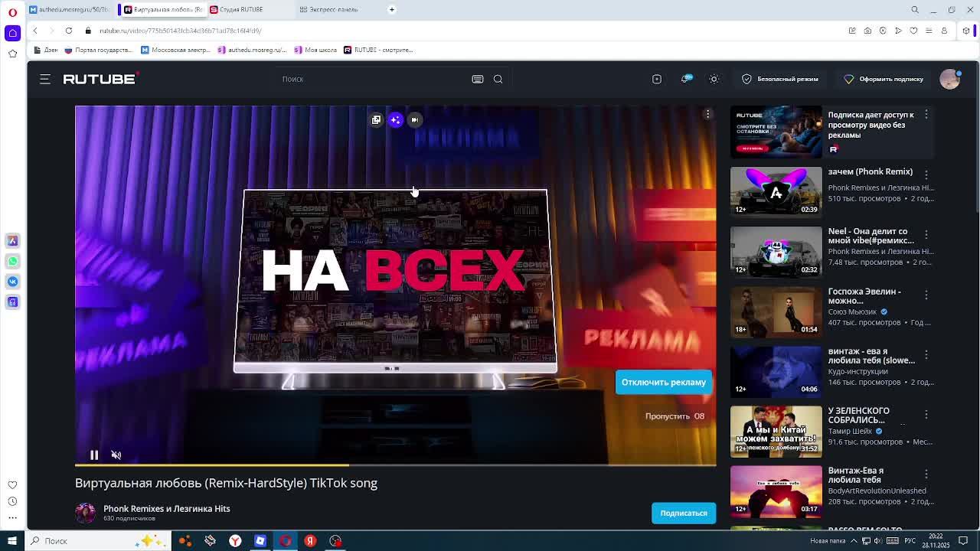Open Windows Start menu

click(12, 541)
